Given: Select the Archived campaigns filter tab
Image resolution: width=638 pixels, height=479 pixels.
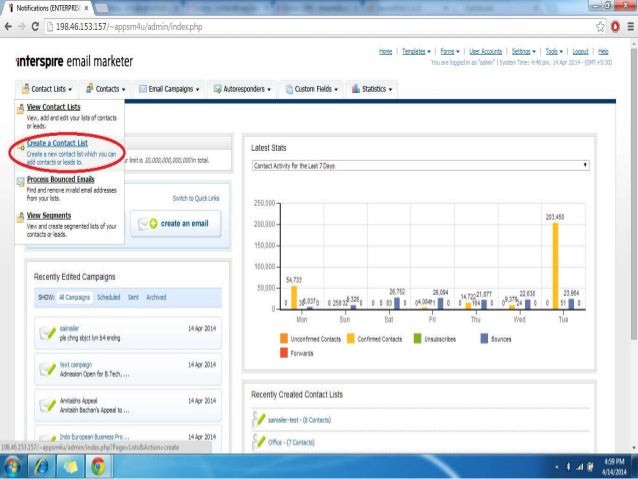Looking at the screenshot, I should 156,297.
